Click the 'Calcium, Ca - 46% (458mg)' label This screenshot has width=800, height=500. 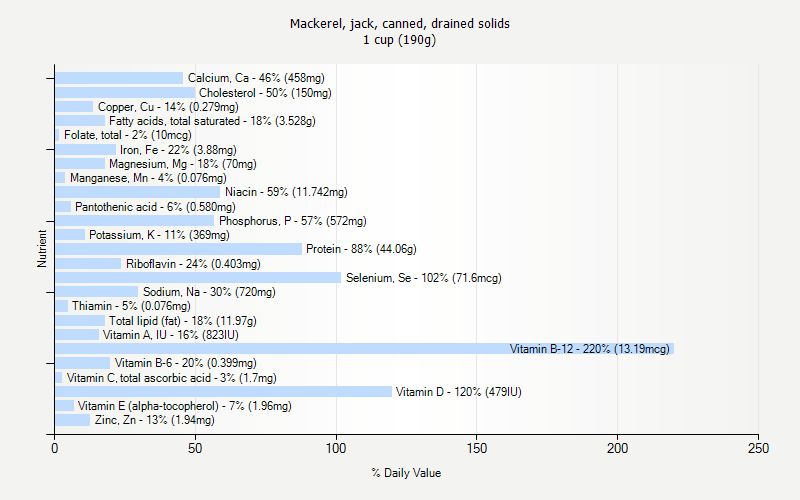(x=256, y=78)
